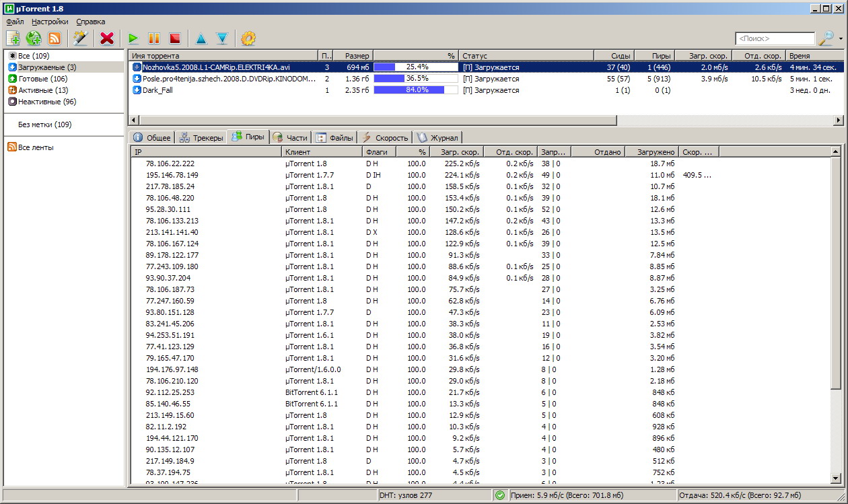Viewport: 848px width, 504px height.
Task: Sort torrents by Время column header
Action: (814, 56)
